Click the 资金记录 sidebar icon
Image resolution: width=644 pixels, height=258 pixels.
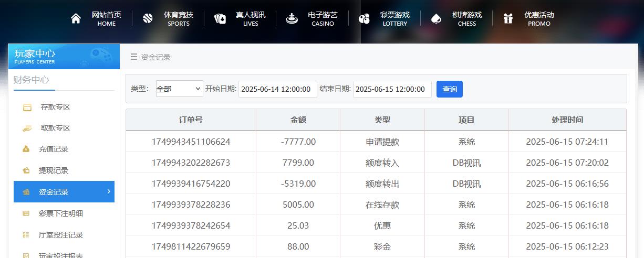[x=26, y=192]
